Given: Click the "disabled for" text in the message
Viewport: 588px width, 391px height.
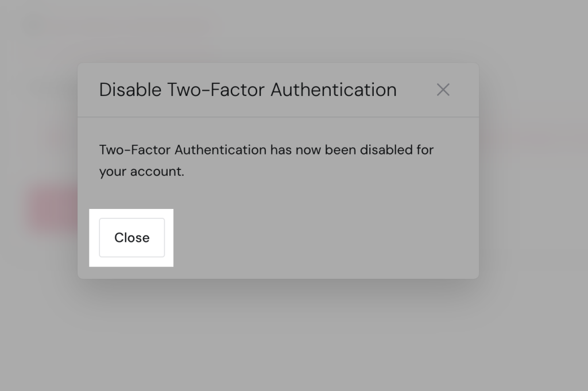Looking at the screenshot, I should click(x=397, y=150).
